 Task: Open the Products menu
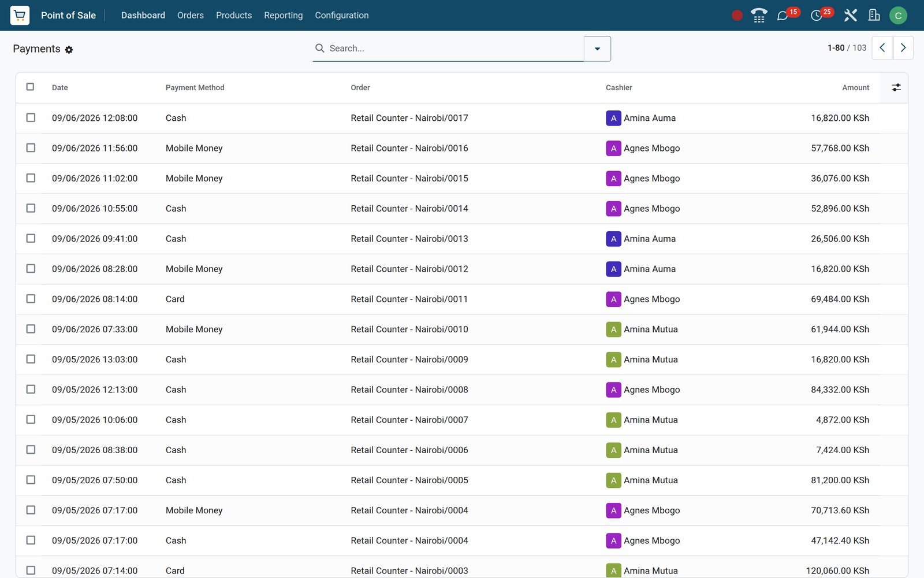[234, 15]
